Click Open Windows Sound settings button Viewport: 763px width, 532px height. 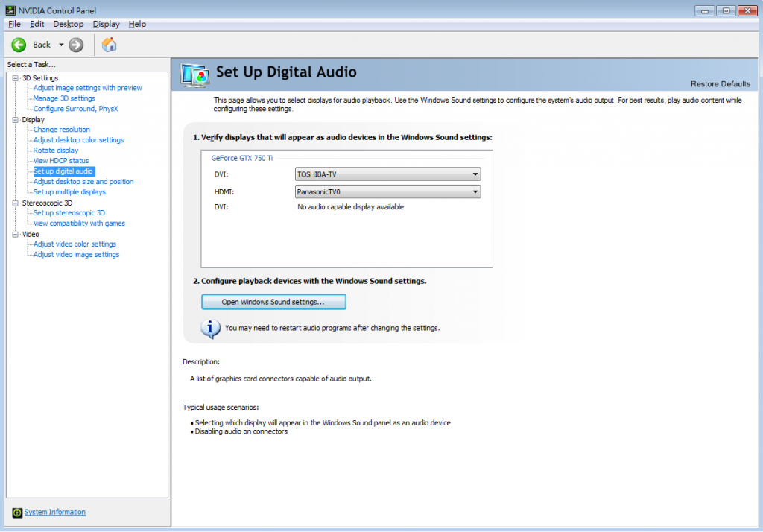tap(273, 302)
